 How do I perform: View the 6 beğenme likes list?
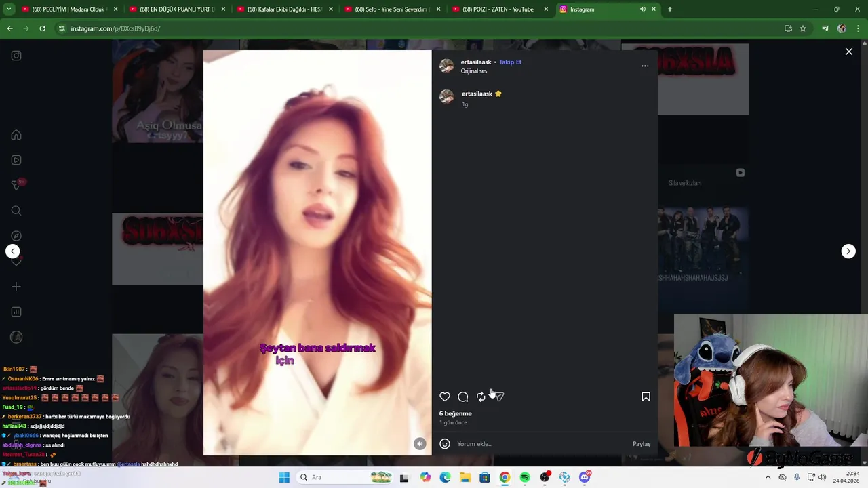(x=456, y=413)
